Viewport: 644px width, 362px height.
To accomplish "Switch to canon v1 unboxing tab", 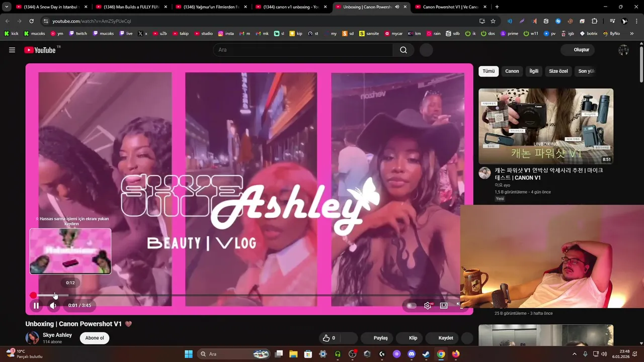I will pos(290,7).
